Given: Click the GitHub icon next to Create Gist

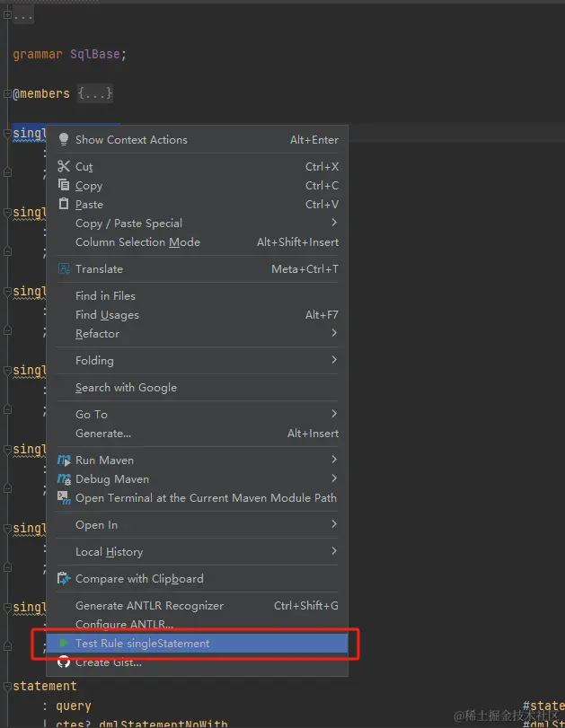Looking at the screenshot, I should point(64,662).
